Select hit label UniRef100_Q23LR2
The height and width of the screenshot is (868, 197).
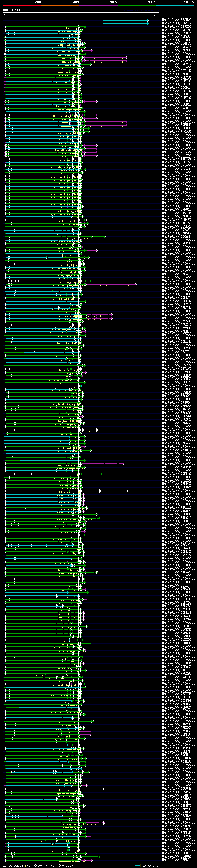point(176,226)
